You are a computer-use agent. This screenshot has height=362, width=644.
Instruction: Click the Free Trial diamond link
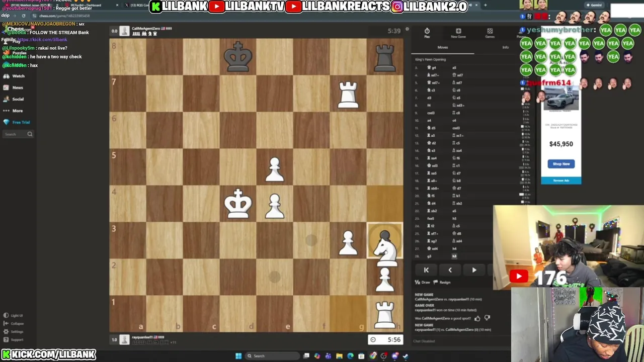(17, 122)
